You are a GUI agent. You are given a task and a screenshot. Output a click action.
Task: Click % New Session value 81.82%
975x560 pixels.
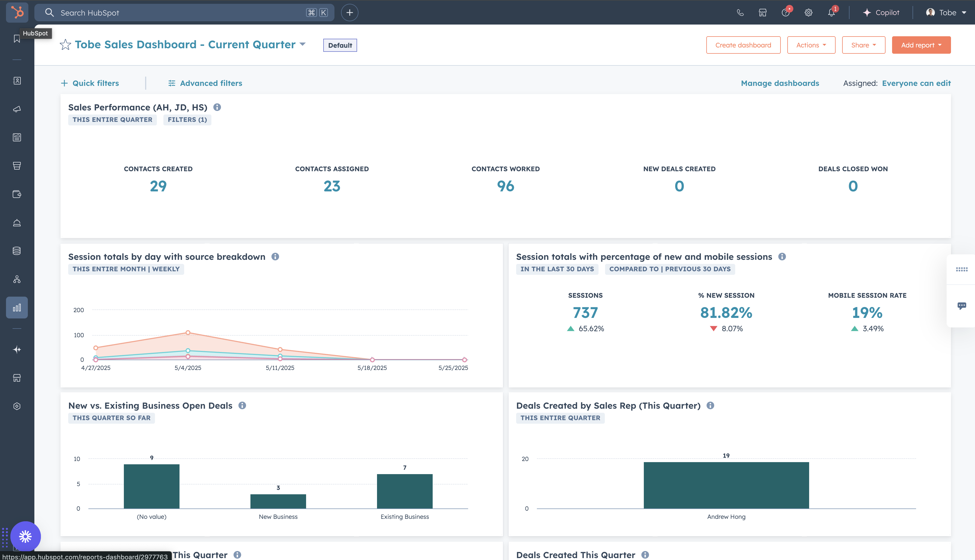click(x=726, y=313)
